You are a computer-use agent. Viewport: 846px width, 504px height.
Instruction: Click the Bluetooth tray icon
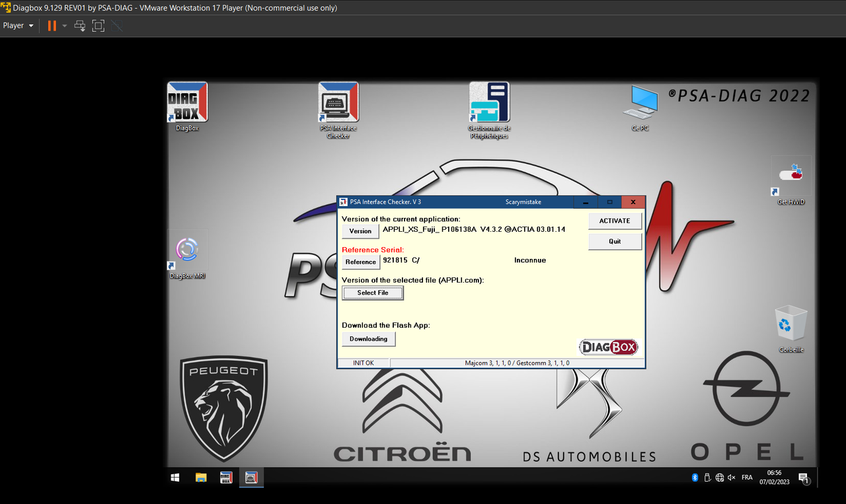(x=695, y=477)
